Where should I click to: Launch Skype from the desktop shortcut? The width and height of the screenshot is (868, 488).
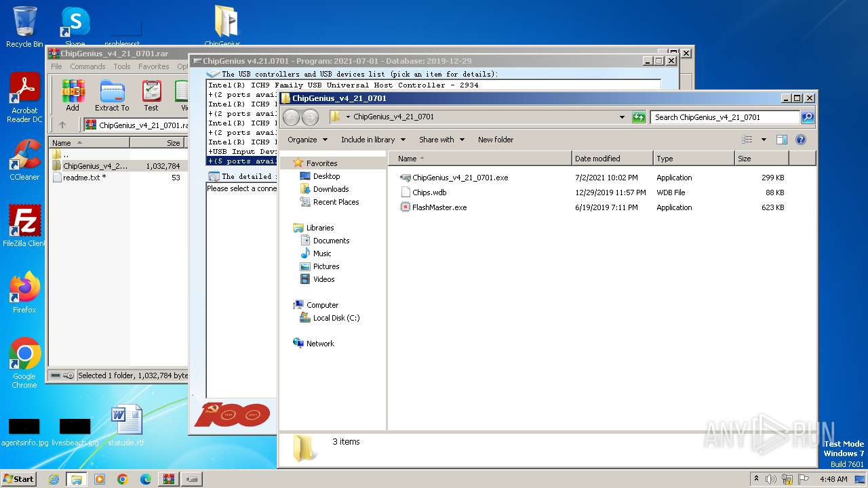[75, 27]
